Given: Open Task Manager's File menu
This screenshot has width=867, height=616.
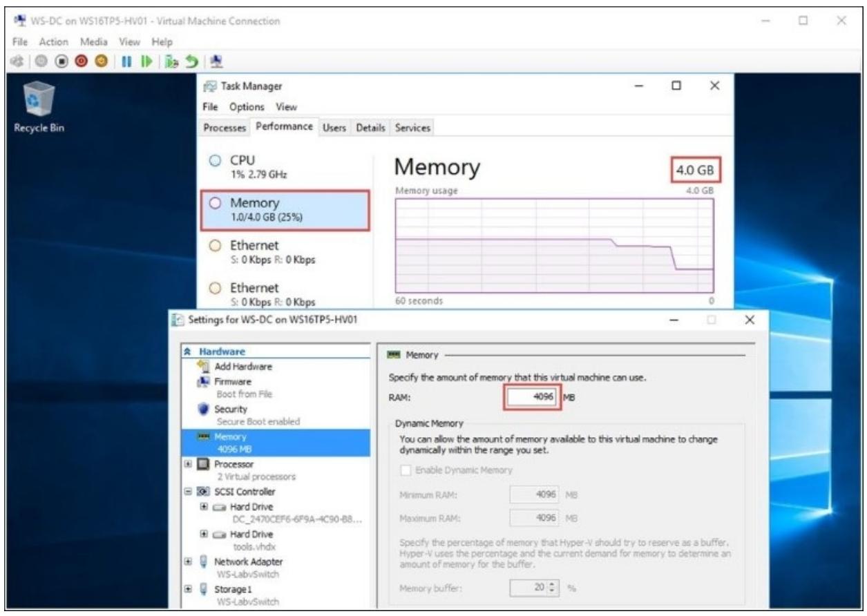Looking at the screenshot, I should coord(210,107).
